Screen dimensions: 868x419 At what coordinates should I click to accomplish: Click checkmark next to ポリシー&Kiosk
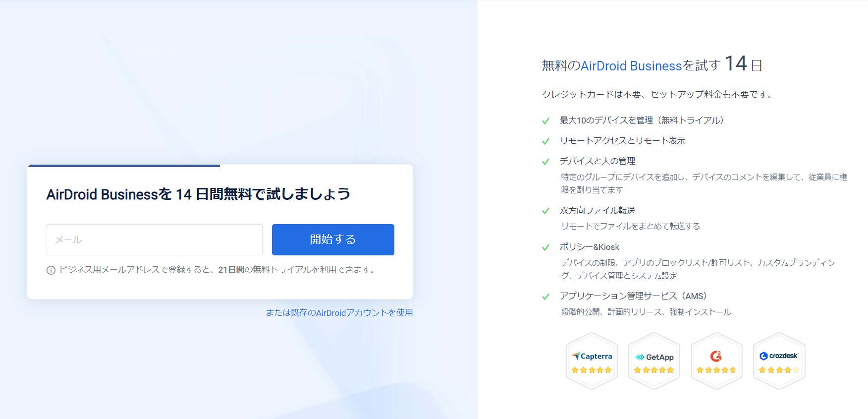pyautogui.click(x=546, y=247)
